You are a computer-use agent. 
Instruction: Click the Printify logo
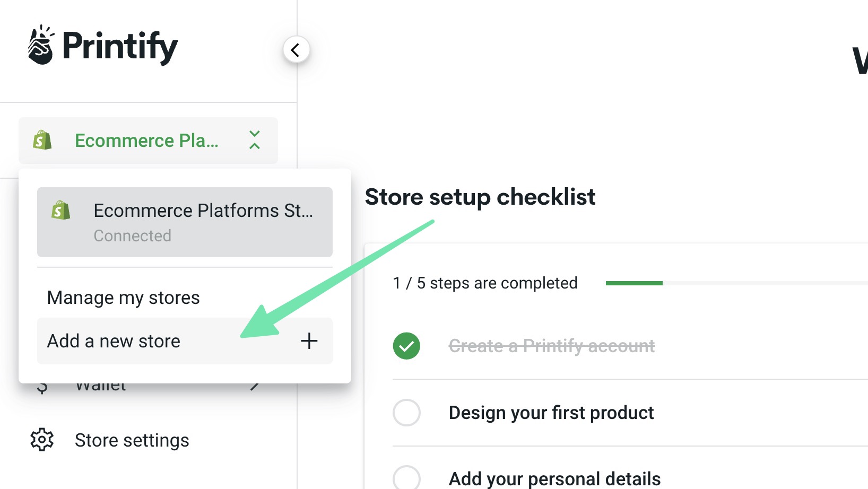coord(103,47)
